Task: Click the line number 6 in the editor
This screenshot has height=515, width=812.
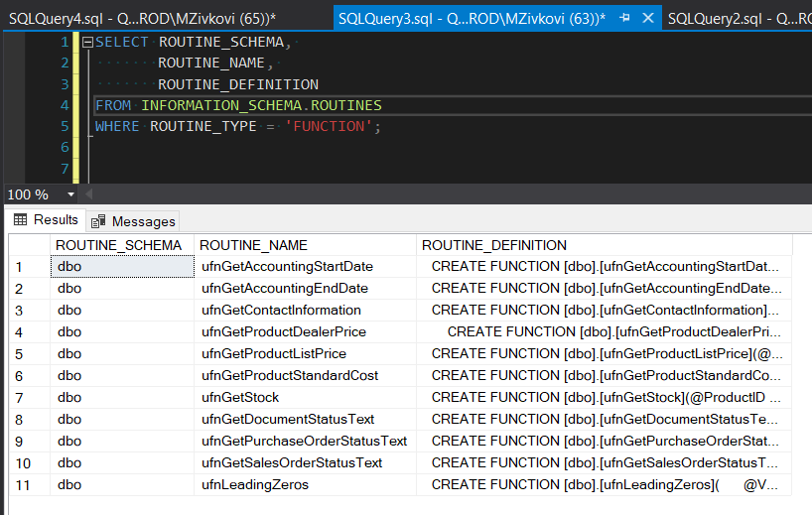Action: coord(65,148)
